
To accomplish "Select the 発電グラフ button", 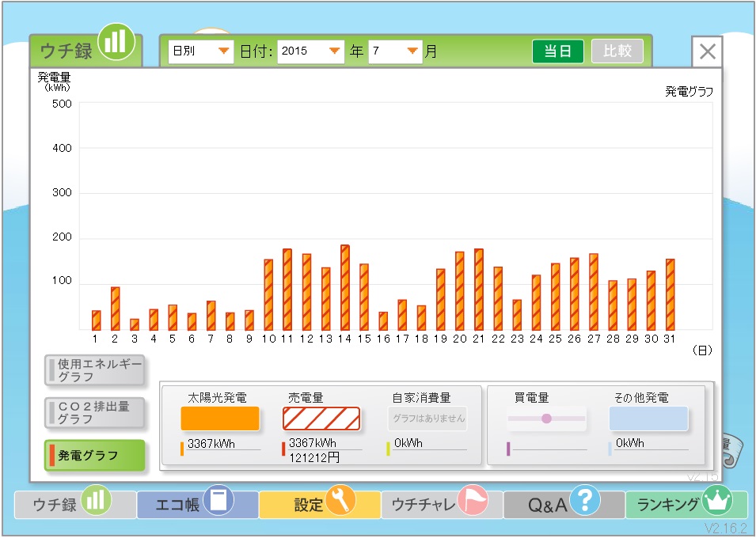I will (94, 455).
